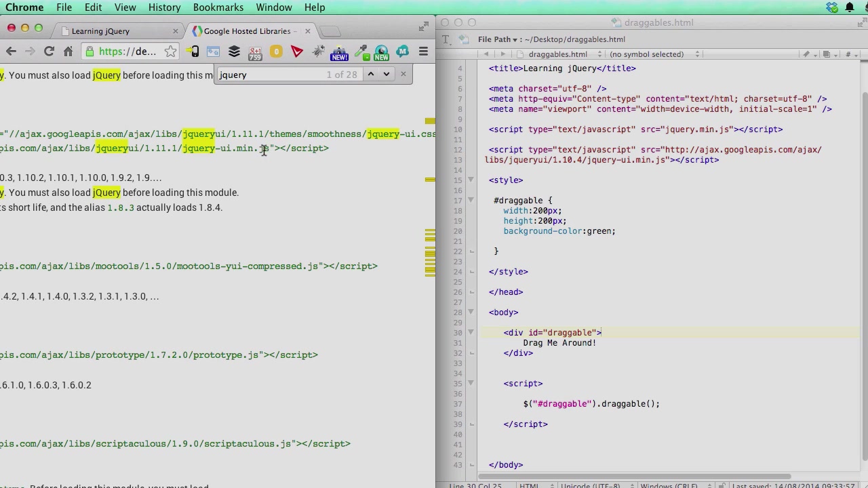Open the green NEW globe extension
The width and height of the screenshot is (868, 488).
[x=381, y=52]
